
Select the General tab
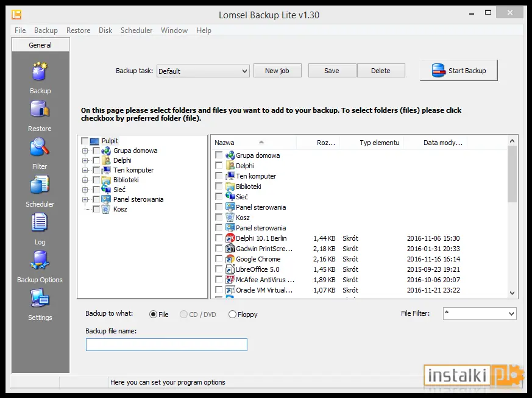[40, 45]
